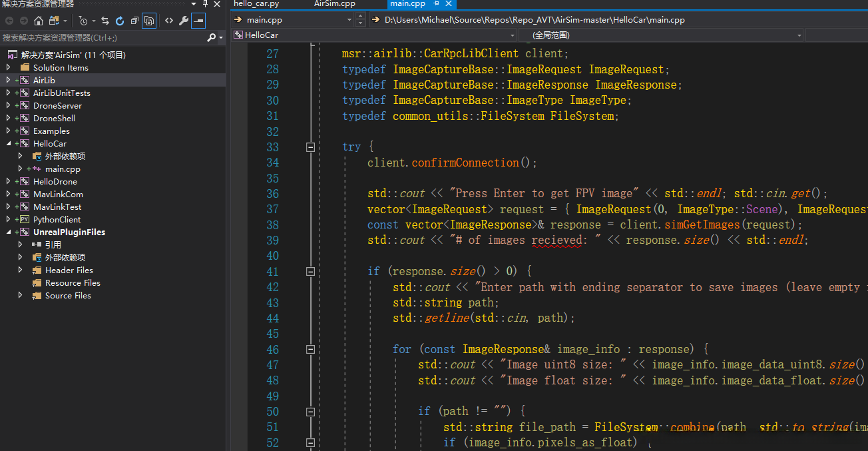
Task: Expand the AirLibUnitTests project node
Action: tap(9, 93)
